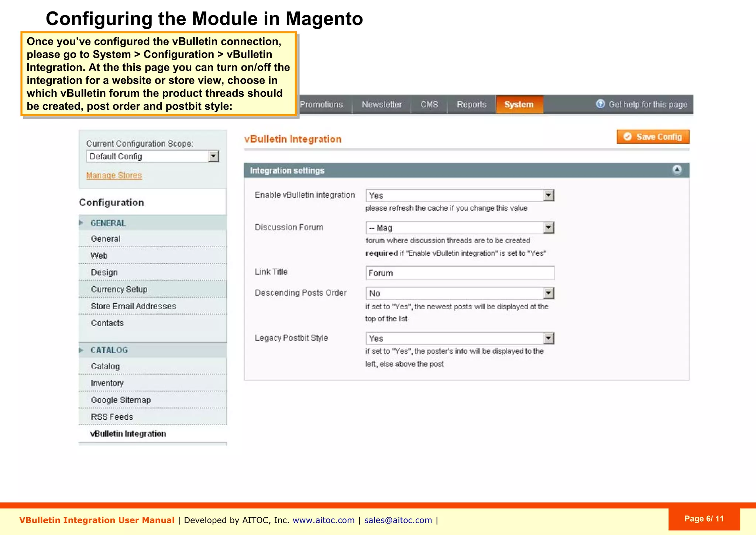The width and height of the screenshot is (756, 535).
Task: Click the Integration settings header bar
Action: 467,170
